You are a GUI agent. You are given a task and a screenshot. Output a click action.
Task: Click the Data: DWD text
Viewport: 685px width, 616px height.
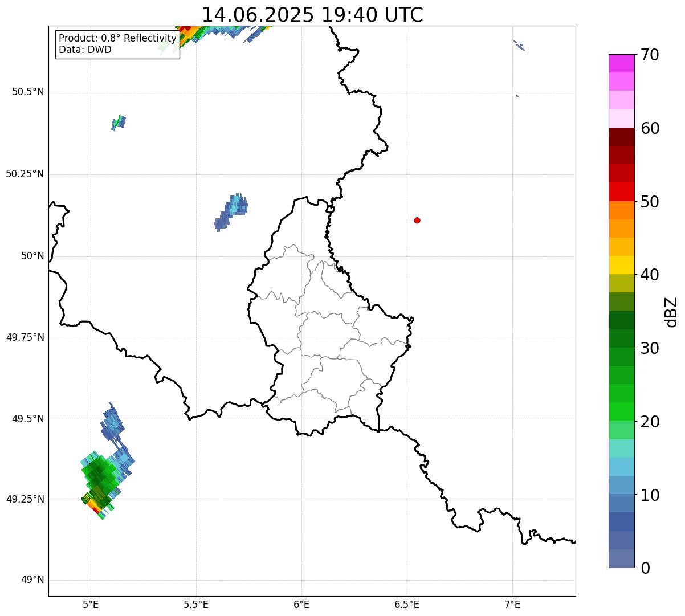(85, 50)
